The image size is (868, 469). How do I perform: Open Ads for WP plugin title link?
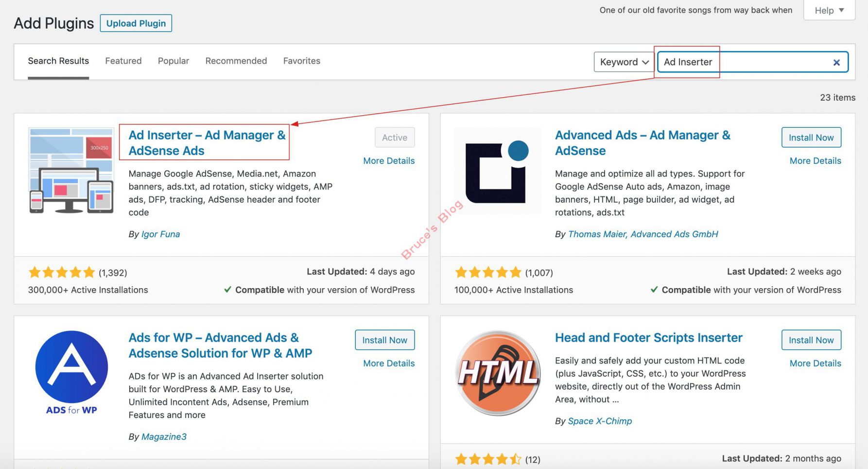point(220,346)
